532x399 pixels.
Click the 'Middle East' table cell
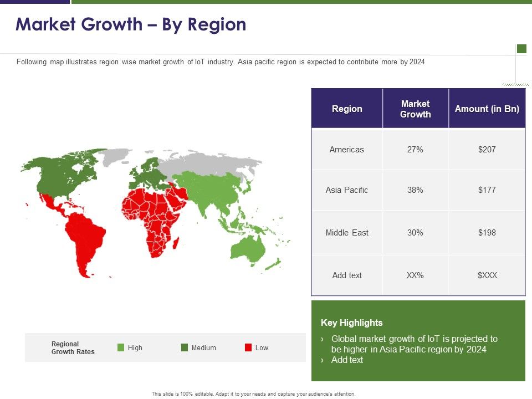[x=347, y=233]
